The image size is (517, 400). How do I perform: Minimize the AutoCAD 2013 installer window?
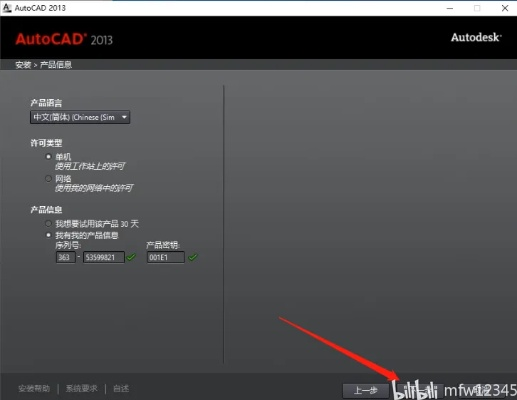pos(450,8)
